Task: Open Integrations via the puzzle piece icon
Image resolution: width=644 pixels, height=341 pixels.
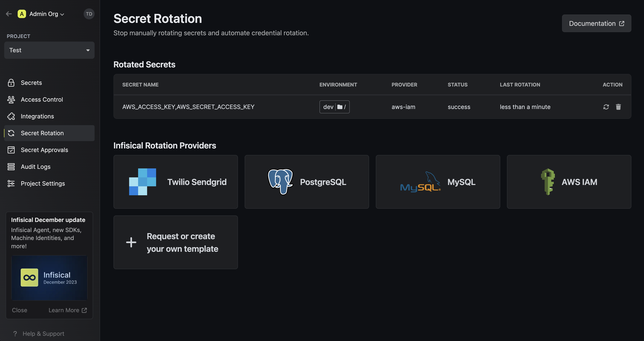Action: [11, 116]
